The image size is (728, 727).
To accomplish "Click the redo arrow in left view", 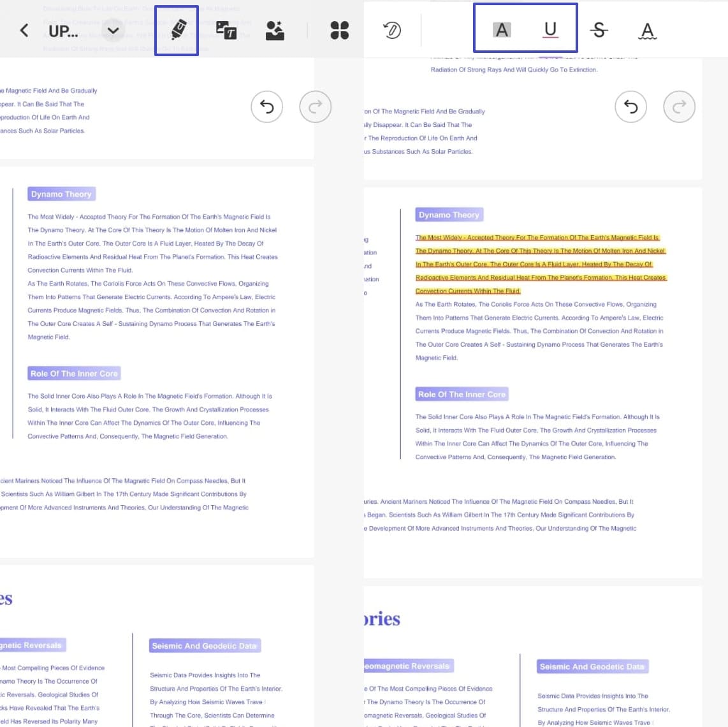I will 315,106.
